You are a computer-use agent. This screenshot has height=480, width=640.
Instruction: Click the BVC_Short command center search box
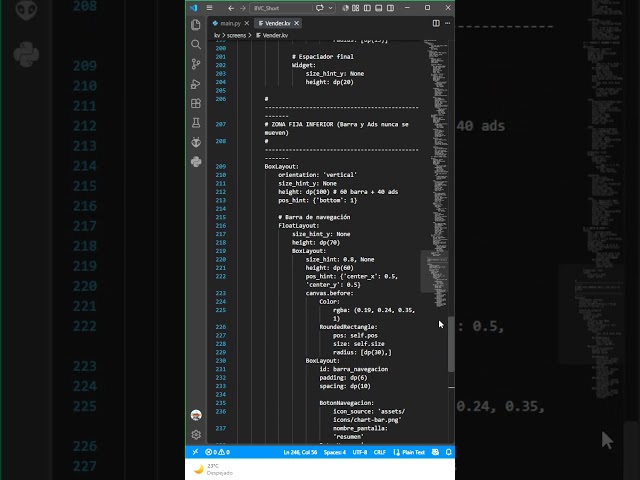280,8
